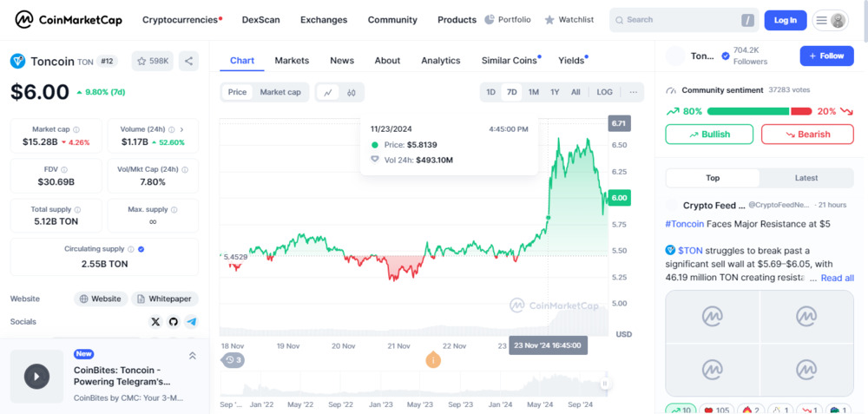Enable LOG scale on the chart
868x414 pixels.
604,92
